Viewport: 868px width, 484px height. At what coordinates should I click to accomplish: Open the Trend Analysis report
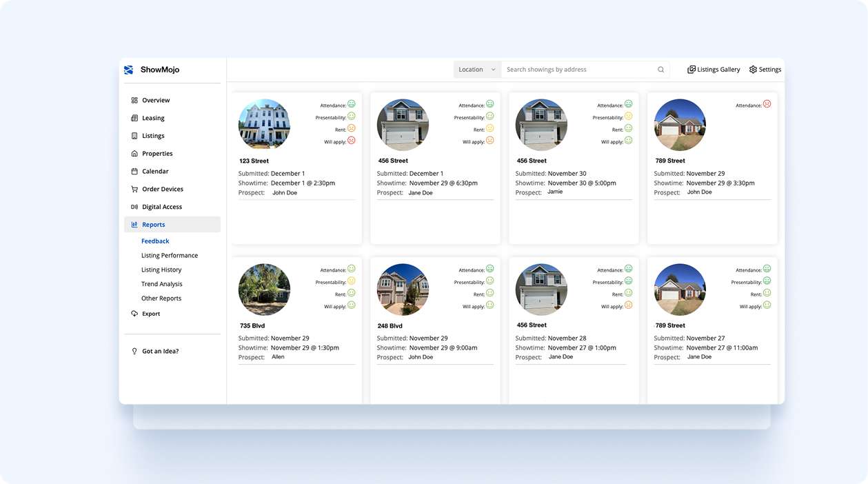click(162, 284)
